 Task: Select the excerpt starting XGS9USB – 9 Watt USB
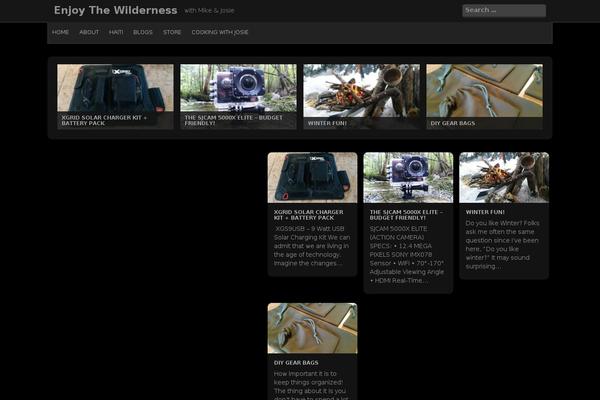click(312, 246)
